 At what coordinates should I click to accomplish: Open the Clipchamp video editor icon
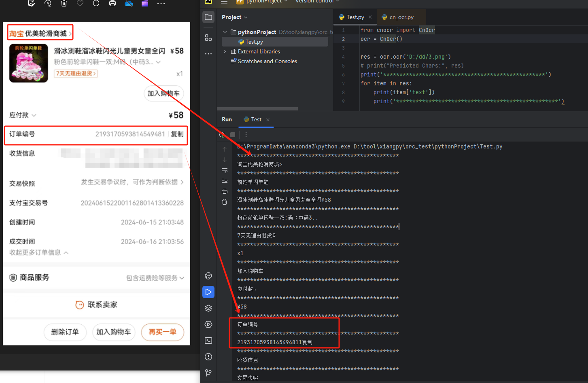pos(145,3)
